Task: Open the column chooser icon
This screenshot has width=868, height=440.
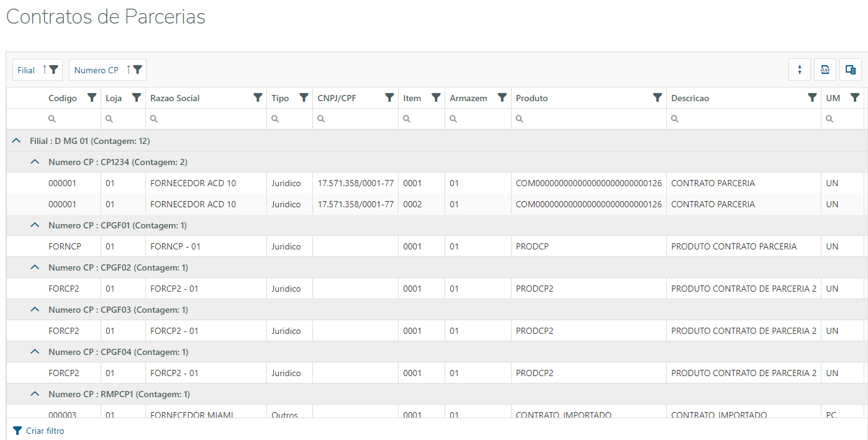Action: 851,70
